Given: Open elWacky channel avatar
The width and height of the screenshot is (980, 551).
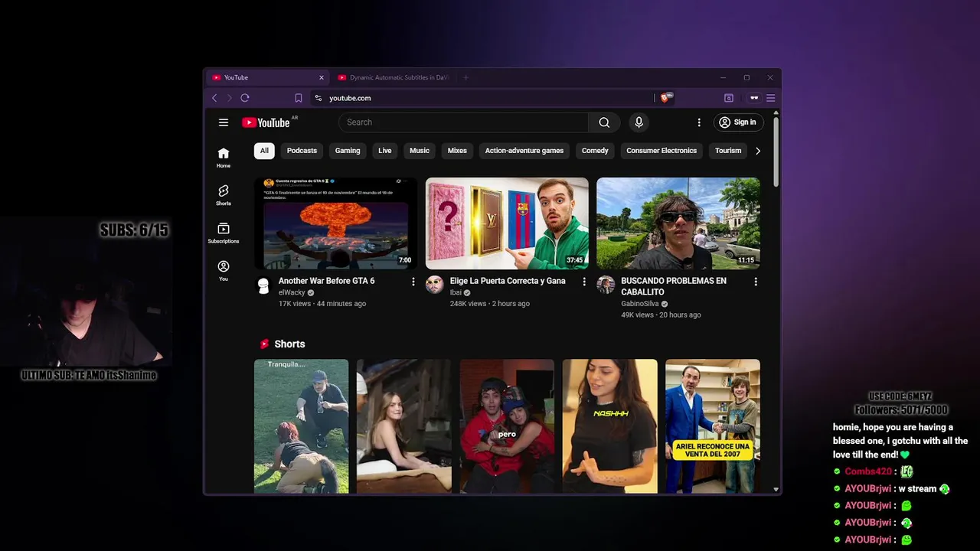Looking at the screenshot, I should 263,285.
